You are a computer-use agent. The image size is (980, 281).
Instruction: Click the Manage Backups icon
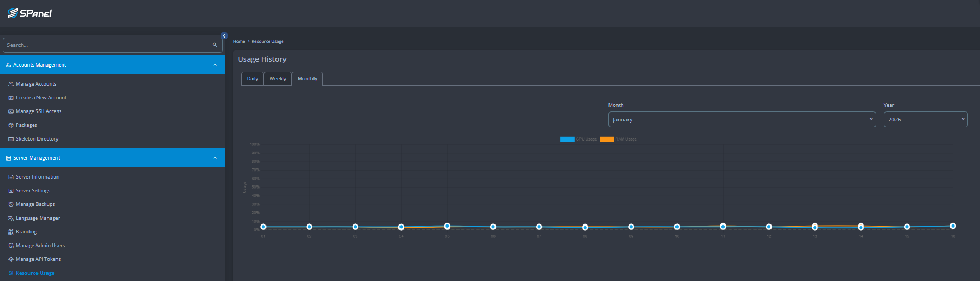(11, 204)
